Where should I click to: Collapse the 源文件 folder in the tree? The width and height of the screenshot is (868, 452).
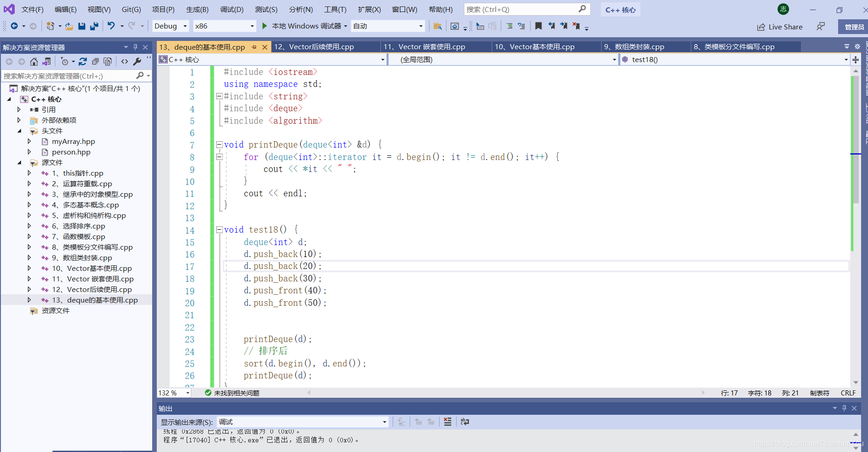coord(19,162)
